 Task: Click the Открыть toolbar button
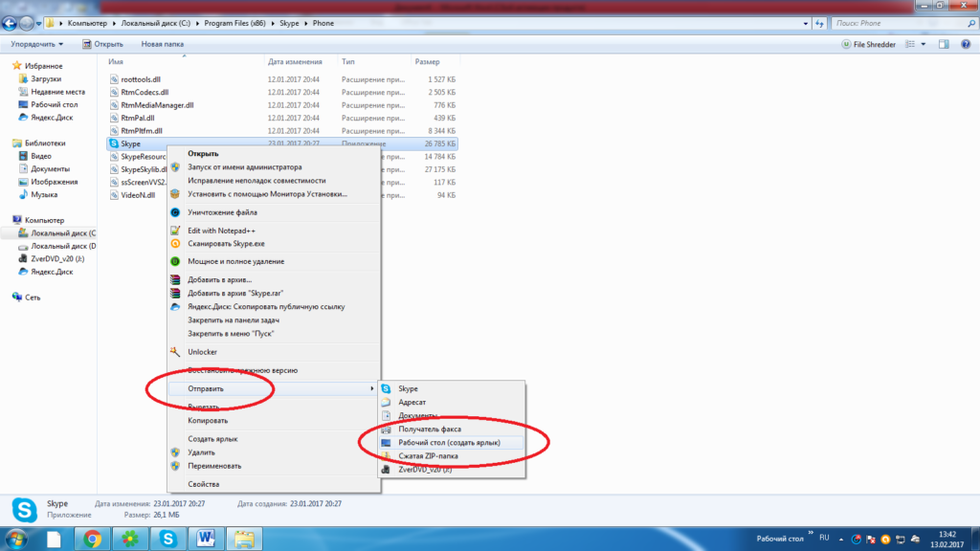102,44
